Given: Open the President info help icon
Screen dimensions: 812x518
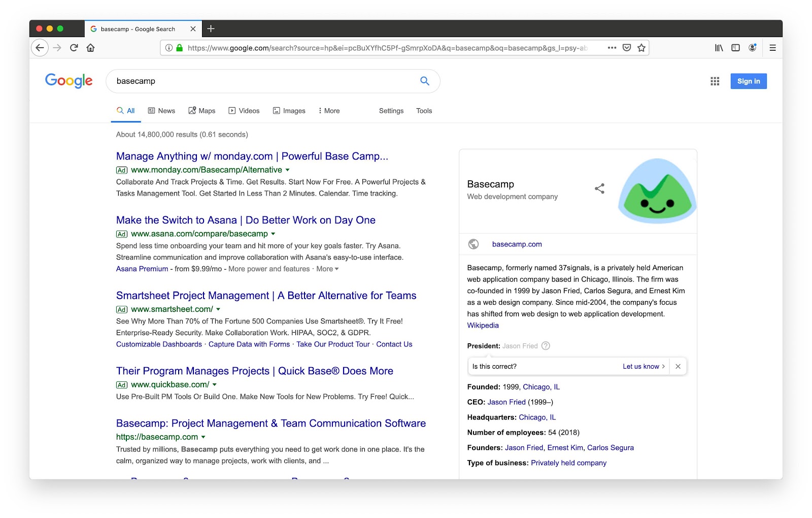Looking at the screenshot, I should (x=546, y=346).
